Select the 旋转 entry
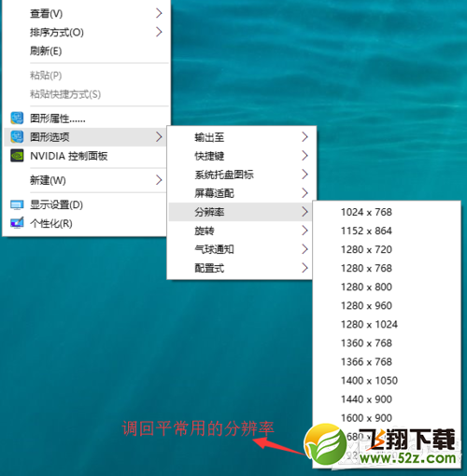The image size is (467, 476). point(240,231)
